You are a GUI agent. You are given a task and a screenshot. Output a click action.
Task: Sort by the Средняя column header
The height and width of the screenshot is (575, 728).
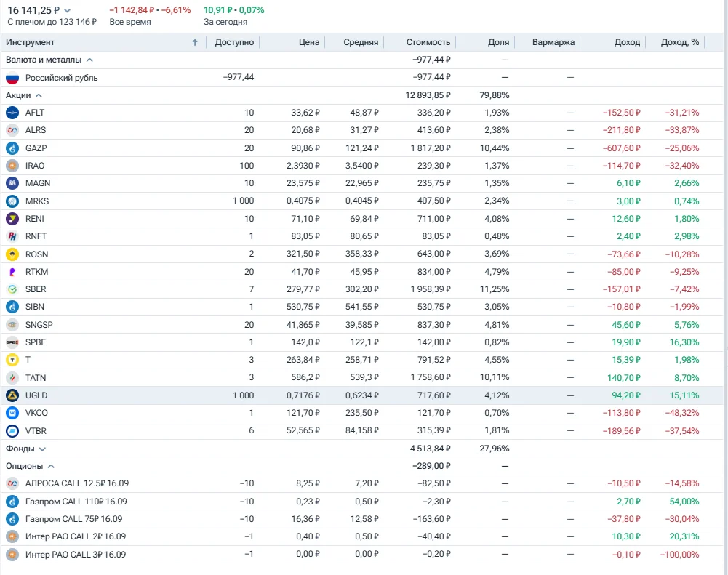tap(361, 42)
